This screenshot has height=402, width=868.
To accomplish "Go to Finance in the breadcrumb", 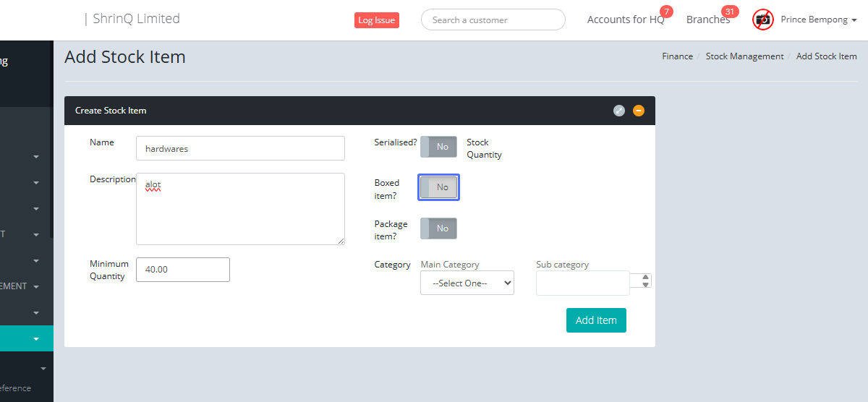I will [677, 56].
